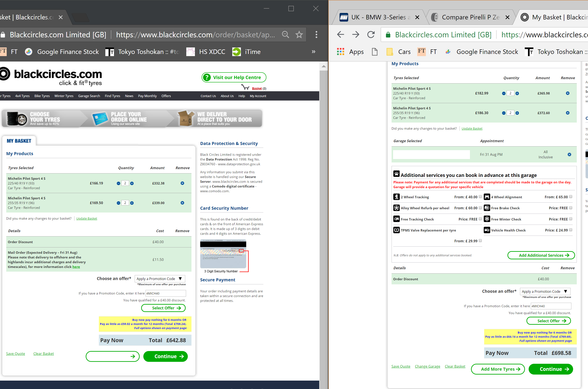
Task: Decrease quantity of £182.99 tyre in right window
Action: (504, 94)
